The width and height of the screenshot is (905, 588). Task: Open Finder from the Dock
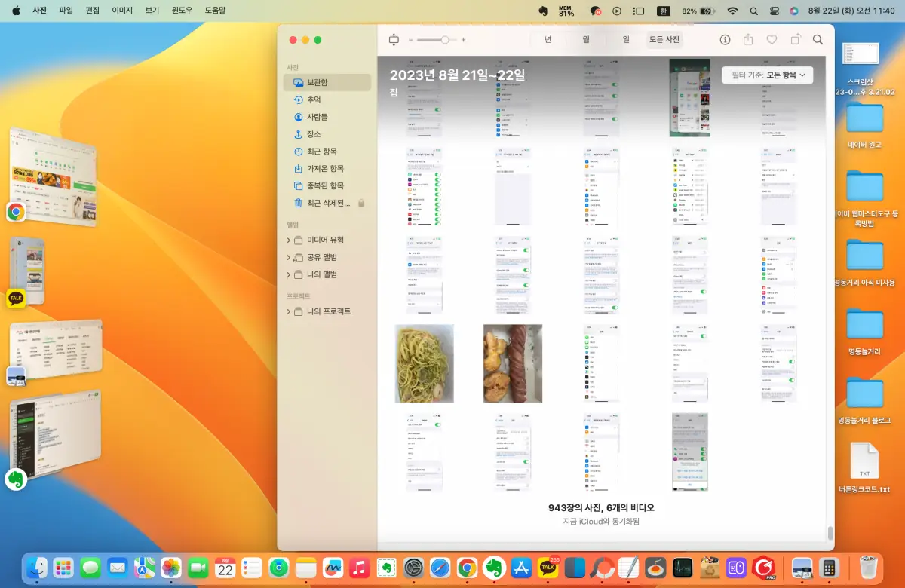(x=38, y=568)
